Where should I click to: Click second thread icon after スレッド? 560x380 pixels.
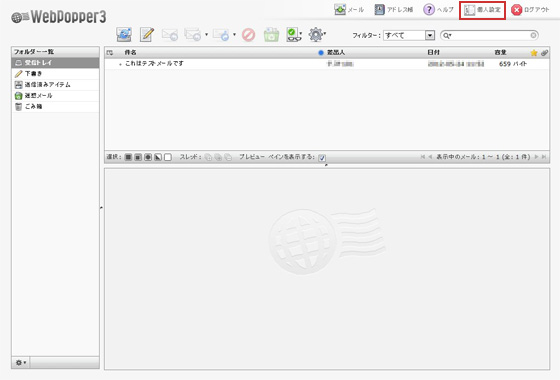pos(218,157)
